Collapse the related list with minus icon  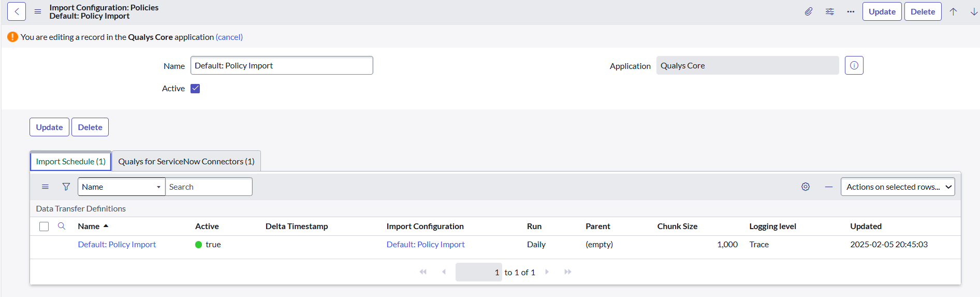point(829,187)
